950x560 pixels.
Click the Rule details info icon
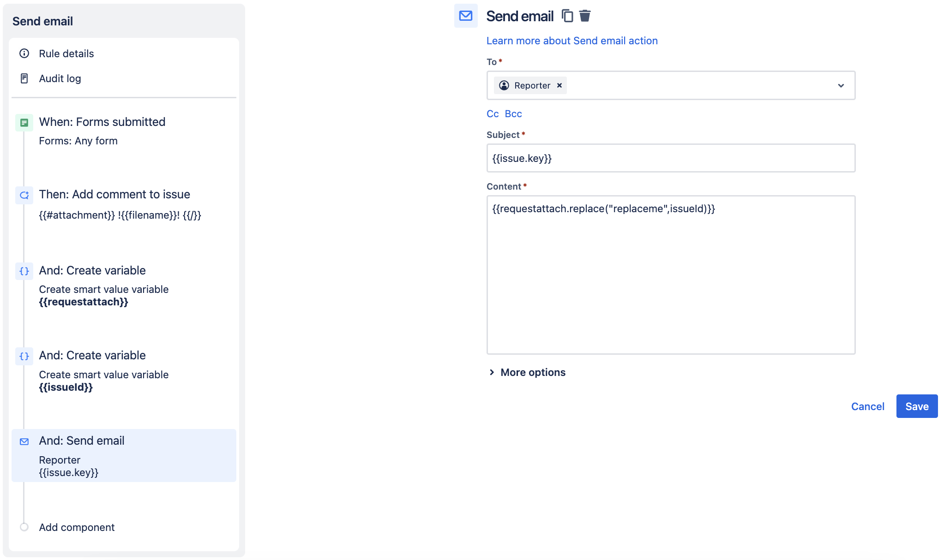point(24,54)
